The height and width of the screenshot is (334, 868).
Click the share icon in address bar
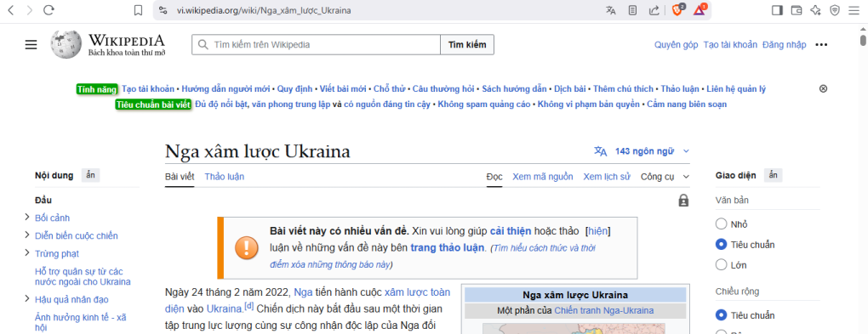coord(654,10)
